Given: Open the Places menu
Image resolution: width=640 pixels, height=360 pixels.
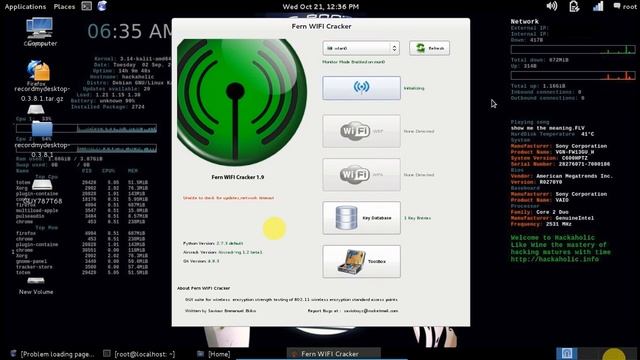Looking at the screenshot, I should (64, 7).
